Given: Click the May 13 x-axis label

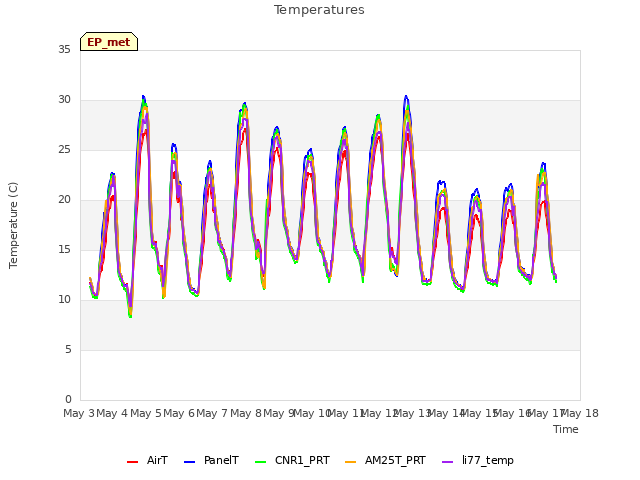Looking at the screenshot, I should click(x=412, y=413).
